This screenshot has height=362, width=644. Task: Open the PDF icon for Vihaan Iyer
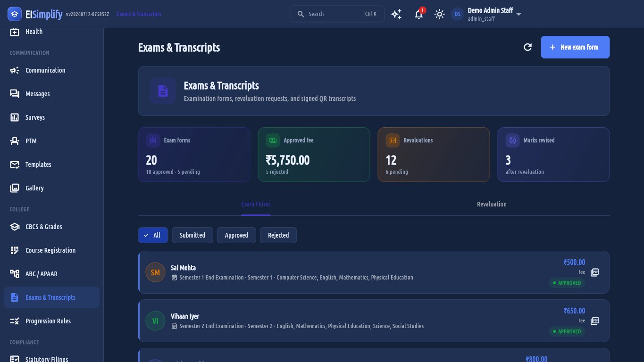point(594,321)
